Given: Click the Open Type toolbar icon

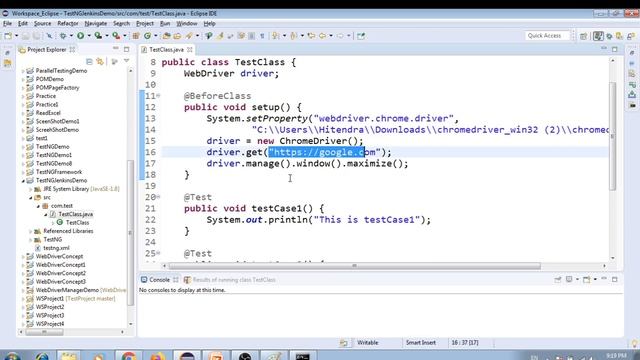Looking at the screenshot, I should tap(167, 36).
